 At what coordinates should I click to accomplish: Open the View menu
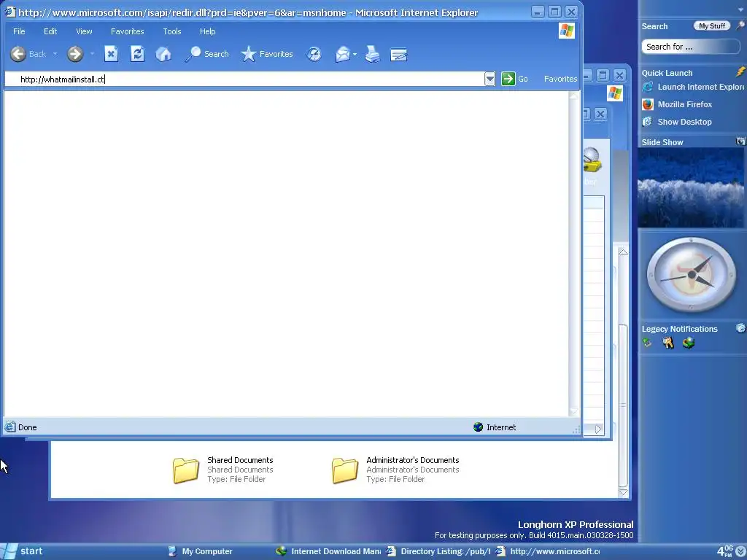click(84, 31)
